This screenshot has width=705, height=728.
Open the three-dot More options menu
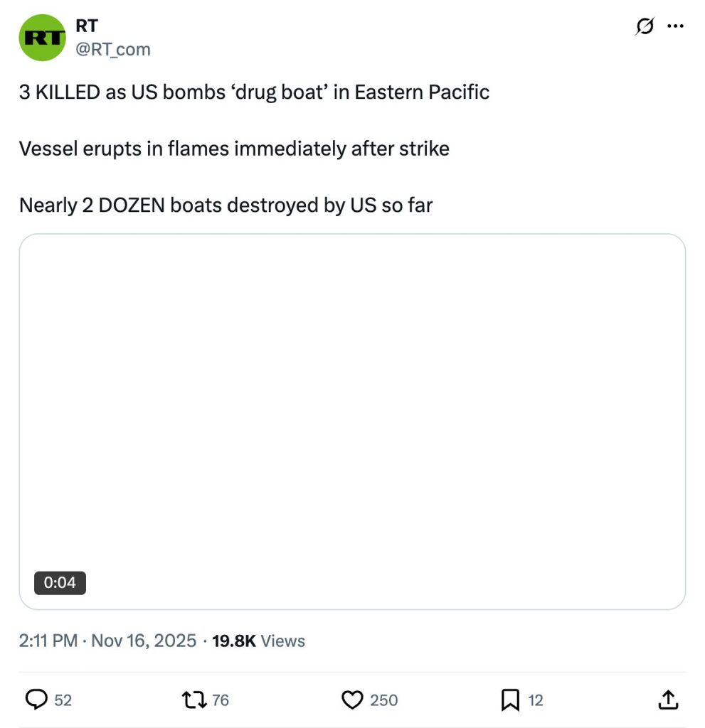[x=674, y=27]
